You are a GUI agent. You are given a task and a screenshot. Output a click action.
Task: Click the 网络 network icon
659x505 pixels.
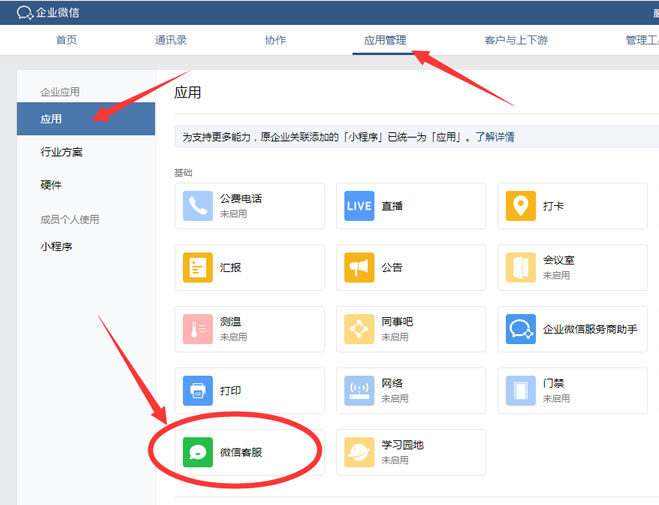pyautogui.click(x=360, y=391)
